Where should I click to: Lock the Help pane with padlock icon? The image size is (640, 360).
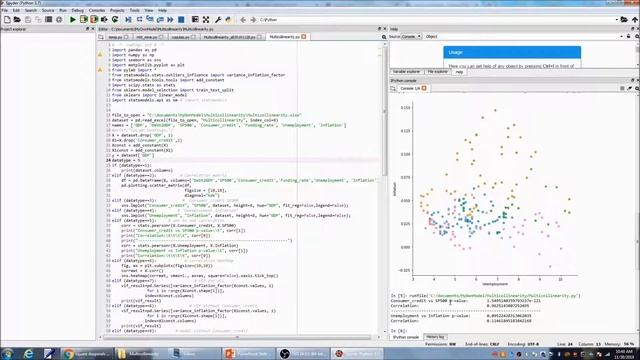point(629,36)
